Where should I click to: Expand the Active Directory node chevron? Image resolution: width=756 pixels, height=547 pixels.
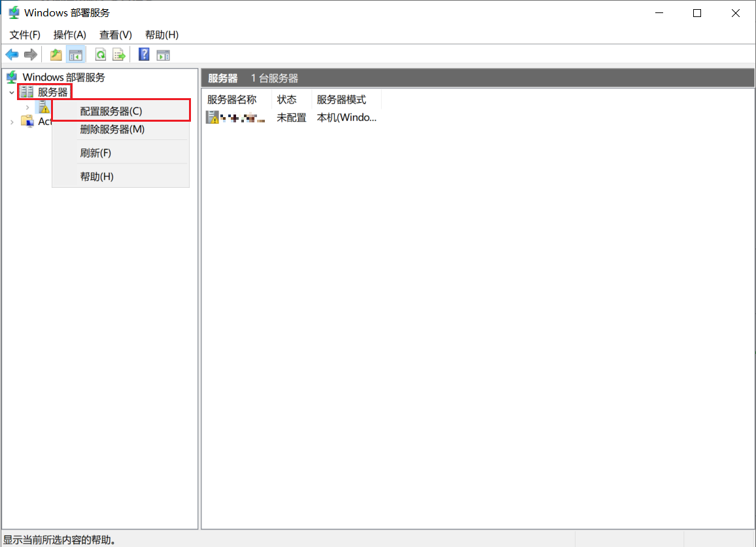[12, 122]
